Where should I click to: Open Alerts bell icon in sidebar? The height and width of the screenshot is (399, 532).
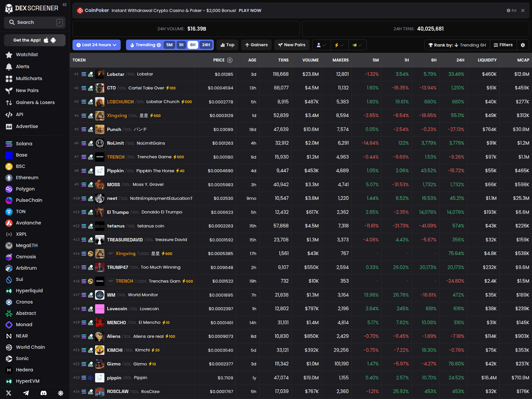[9, 66]
